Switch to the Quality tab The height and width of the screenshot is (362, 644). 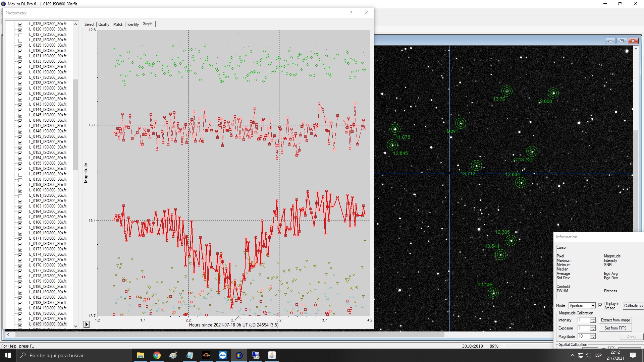tap(104, 24)
